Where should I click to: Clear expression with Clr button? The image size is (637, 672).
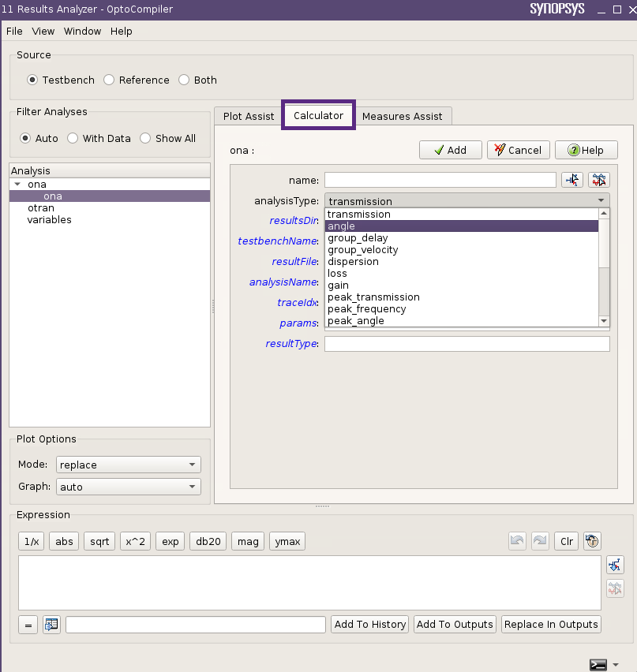click(567, 541)
